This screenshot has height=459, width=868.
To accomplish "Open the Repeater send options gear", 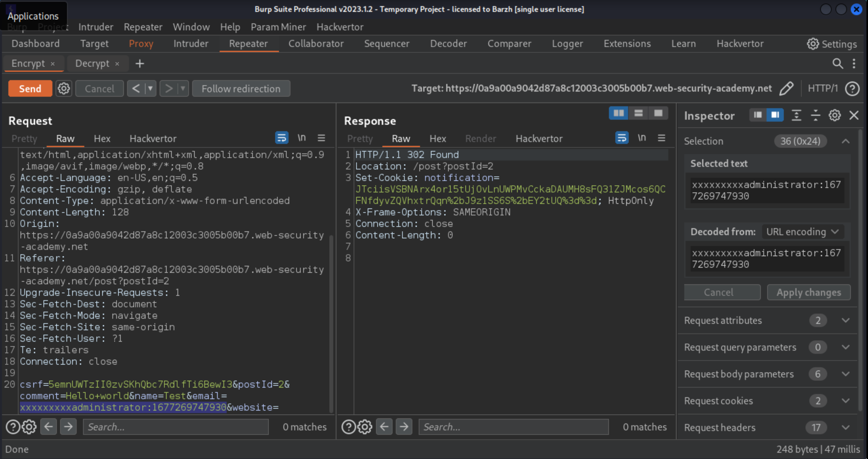I will pyautogui.click(x=64, y=89).
